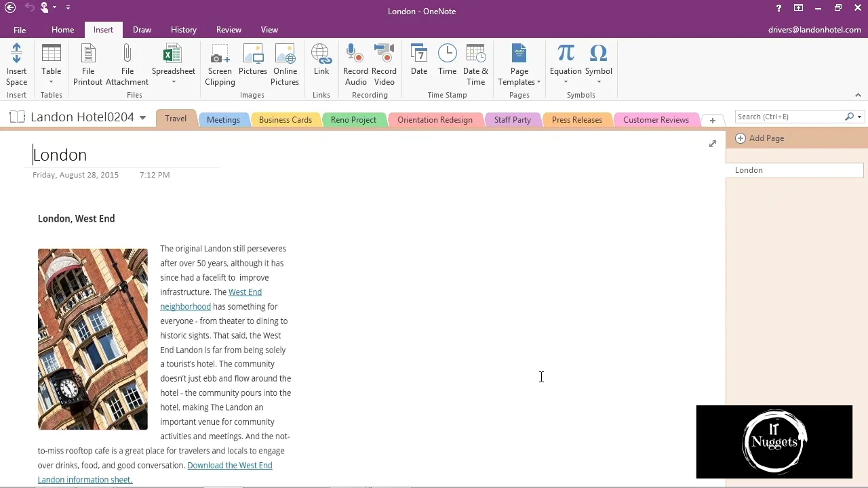Click the back arrow in title bar
Image resolution: width=868 pixels, height=488 pixels.
[10, 8]
